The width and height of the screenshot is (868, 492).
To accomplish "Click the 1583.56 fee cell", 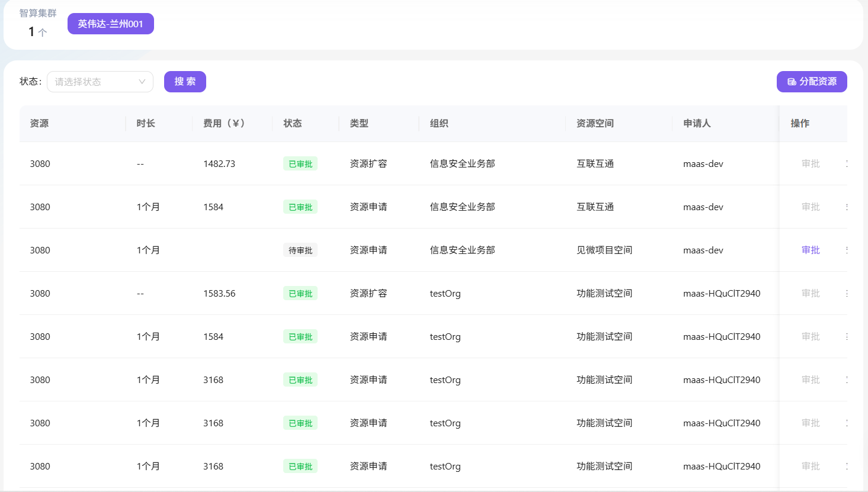I will [219, 293].
